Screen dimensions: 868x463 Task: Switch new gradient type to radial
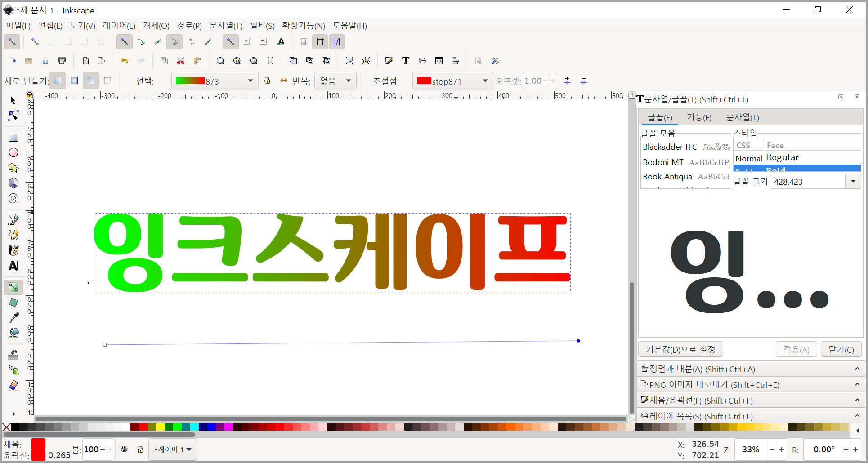[x=74, y=81]
